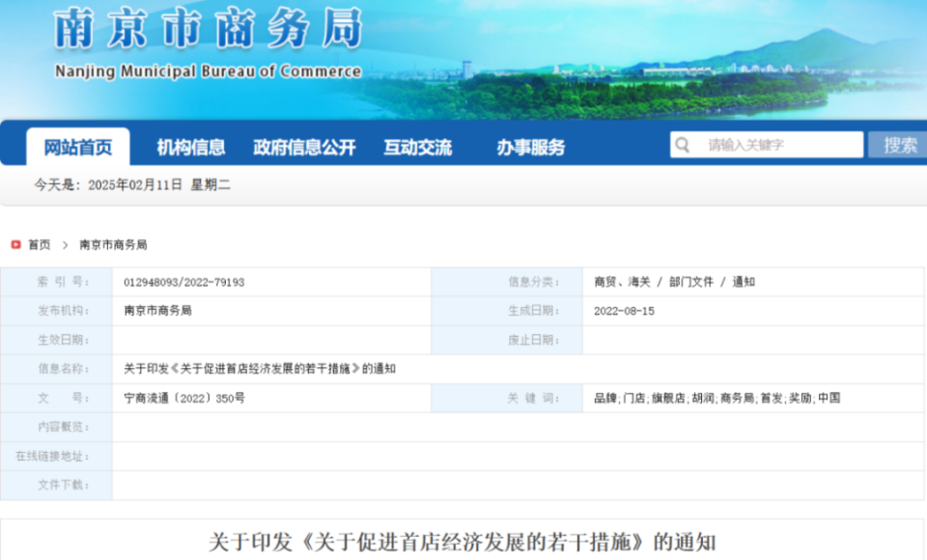927x560 pixels.
Task: Click the 索引号 label cell
Action: pos(57,282)
